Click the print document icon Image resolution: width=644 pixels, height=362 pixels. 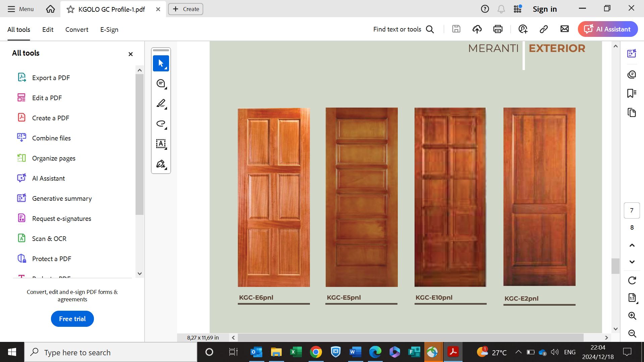[498, 29]
